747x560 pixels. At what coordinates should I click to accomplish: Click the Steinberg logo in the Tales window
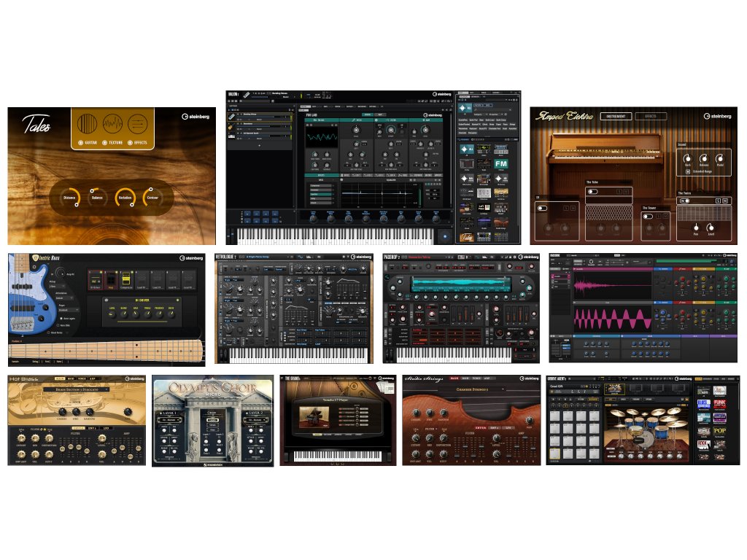[196, 117]
